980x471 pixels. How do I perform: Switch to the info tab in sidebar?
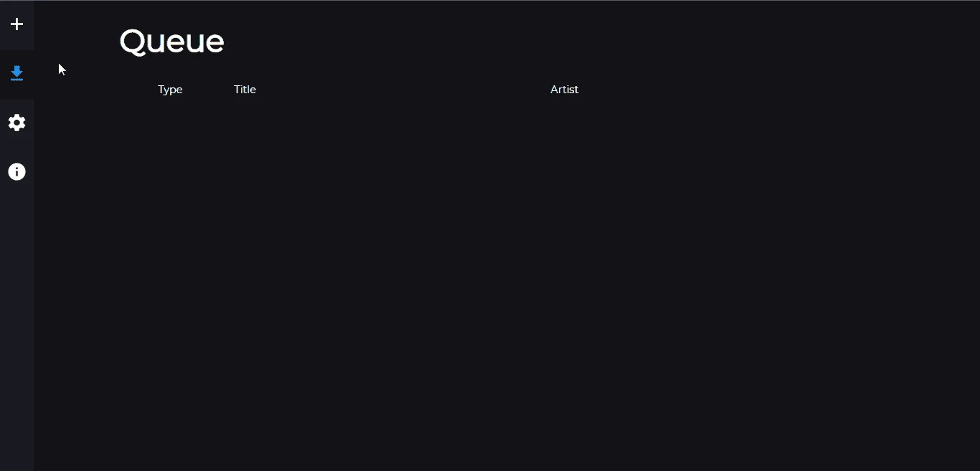[17, 172]
